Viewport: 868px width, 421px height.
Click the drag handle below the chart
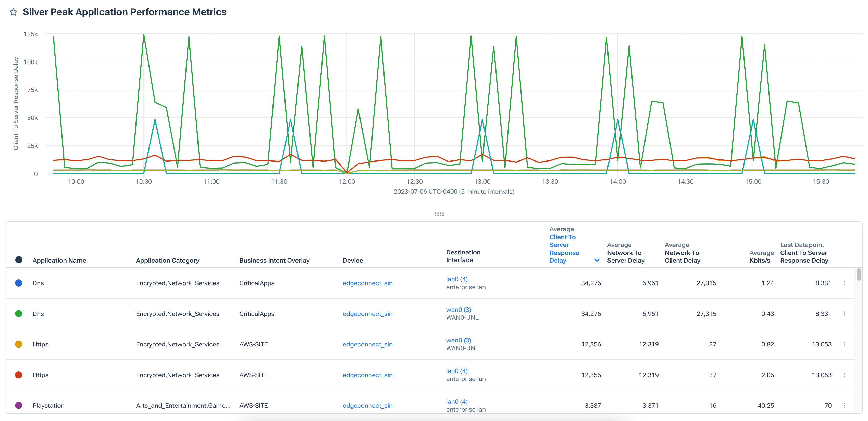439,214
